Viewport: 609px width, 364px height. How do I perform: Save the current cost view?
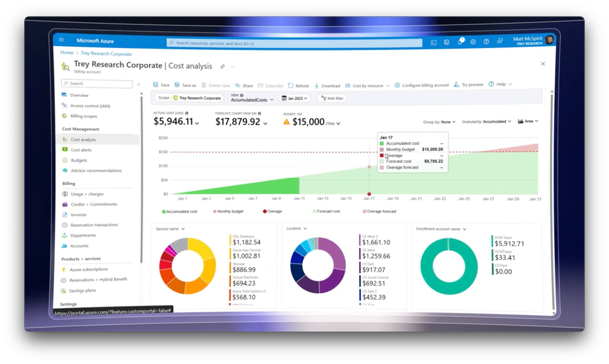tap(161, 85)
